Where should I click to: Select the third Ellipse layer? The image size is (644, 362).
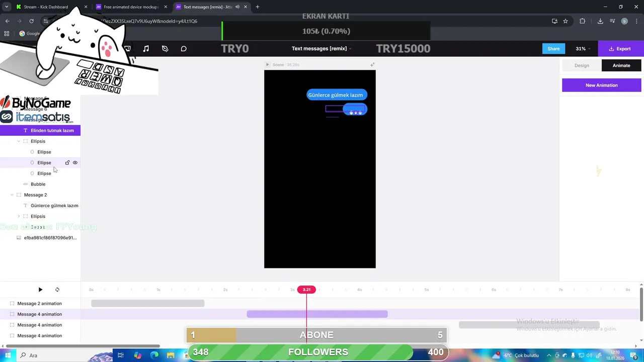(40, 173)
